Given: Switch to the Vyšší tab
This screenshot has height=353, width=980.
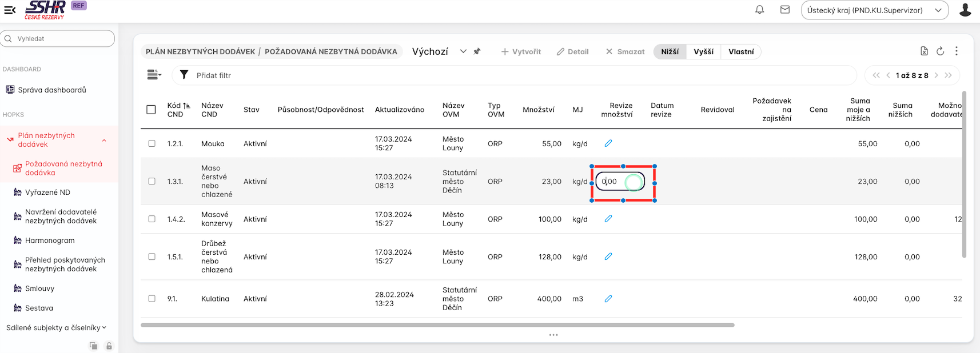Looking at the screenshot, I should point(703,52).
